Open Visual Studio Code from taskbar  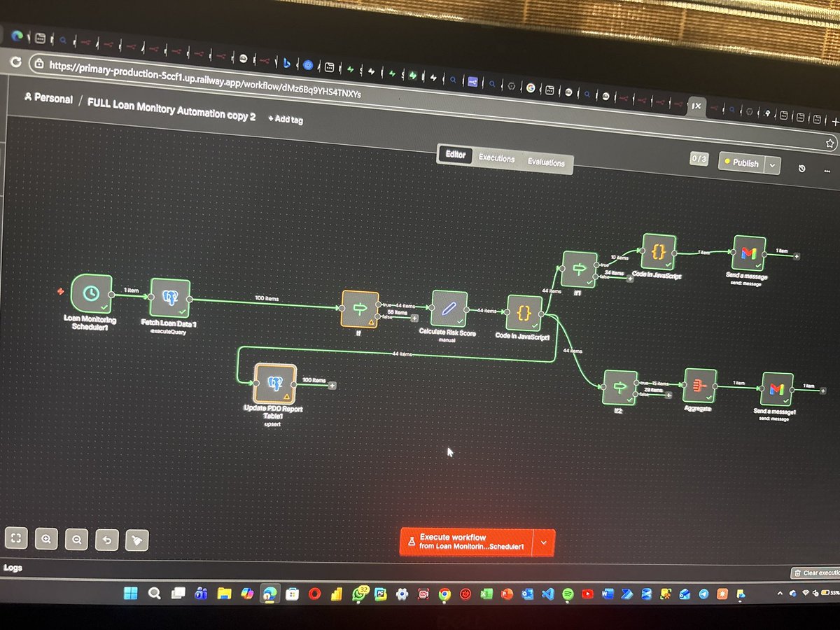[548, 594]
